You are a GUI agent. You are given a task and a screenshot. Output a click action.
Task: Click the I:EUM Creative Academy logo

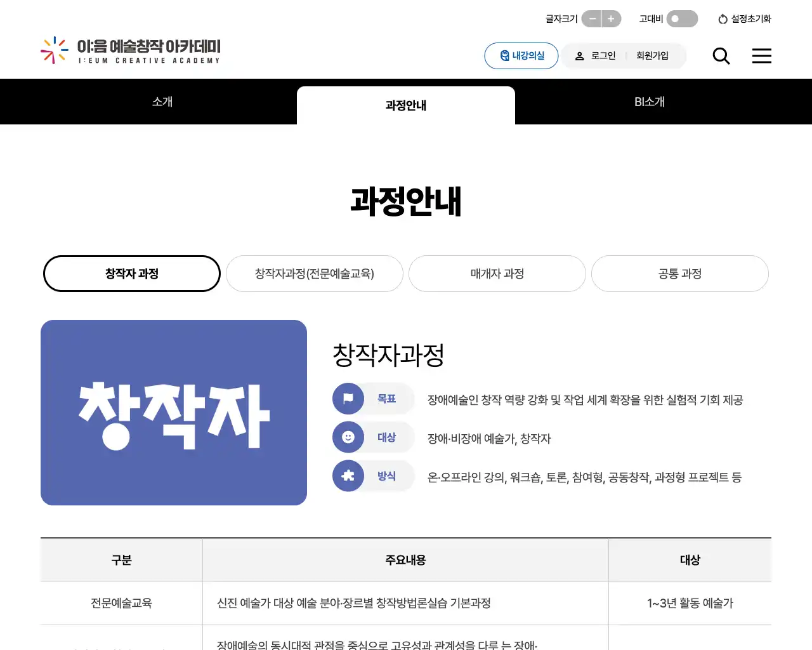pyautogui.click(x=131, y=51)
